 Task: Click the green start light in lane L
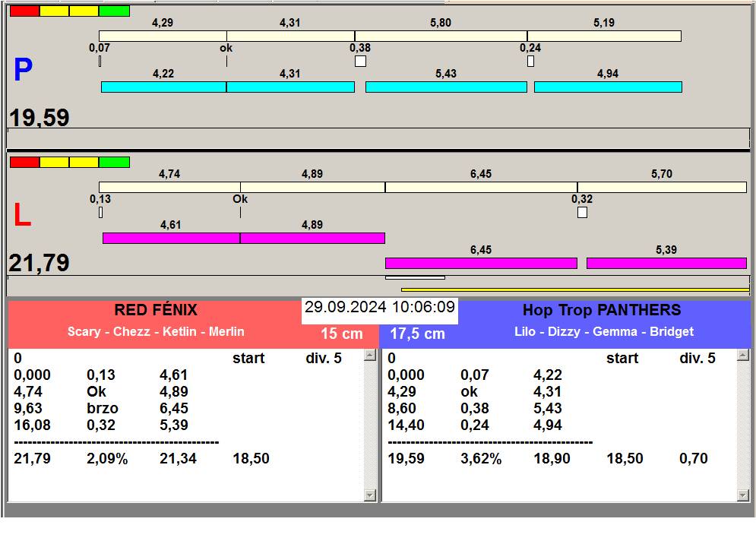click(114, 162)
